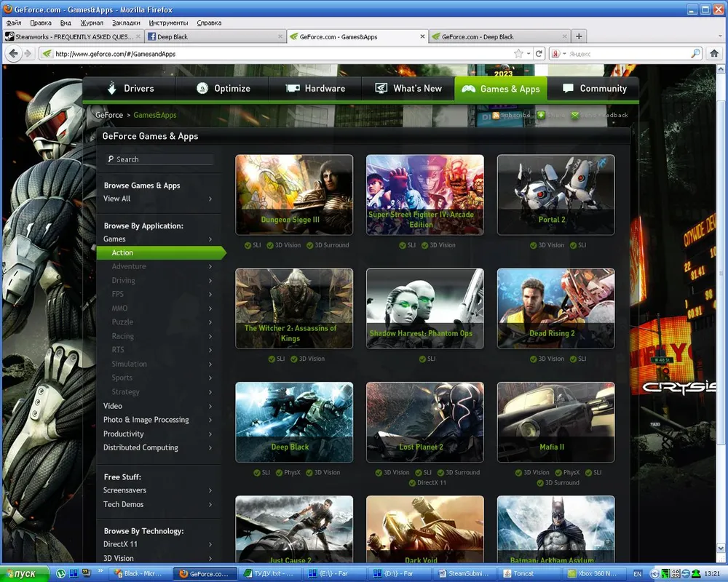Click the GeForce breadcrumb link

point(109,115)
